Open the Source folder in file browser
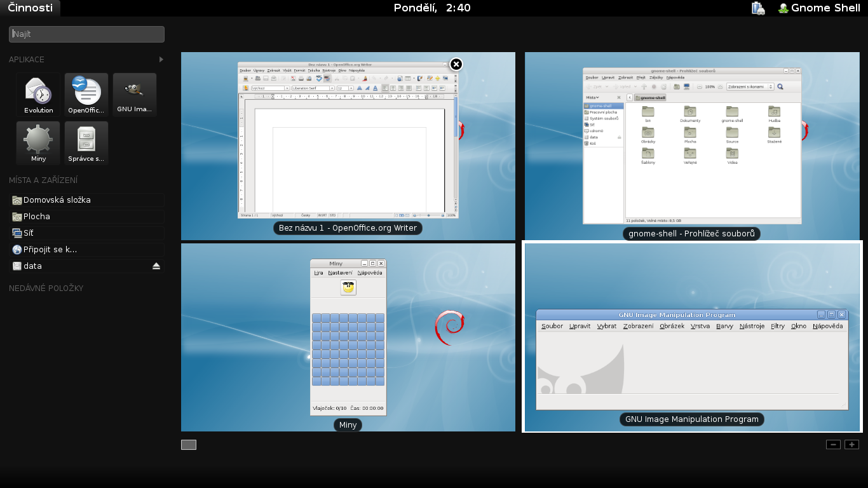Image resolution: width=868 pixels, height=488 pixels. pos(732,135)
